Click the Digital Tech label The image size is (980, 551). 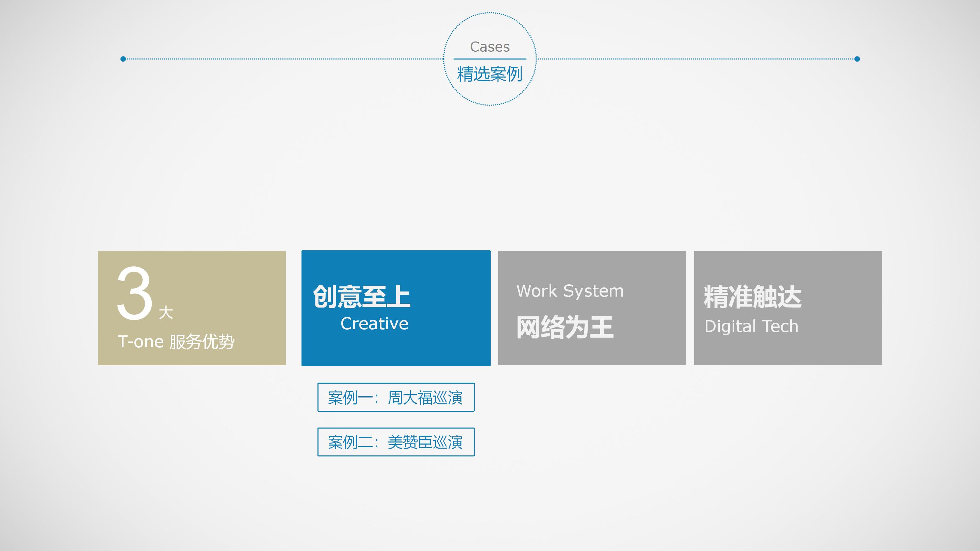(751, 326)
